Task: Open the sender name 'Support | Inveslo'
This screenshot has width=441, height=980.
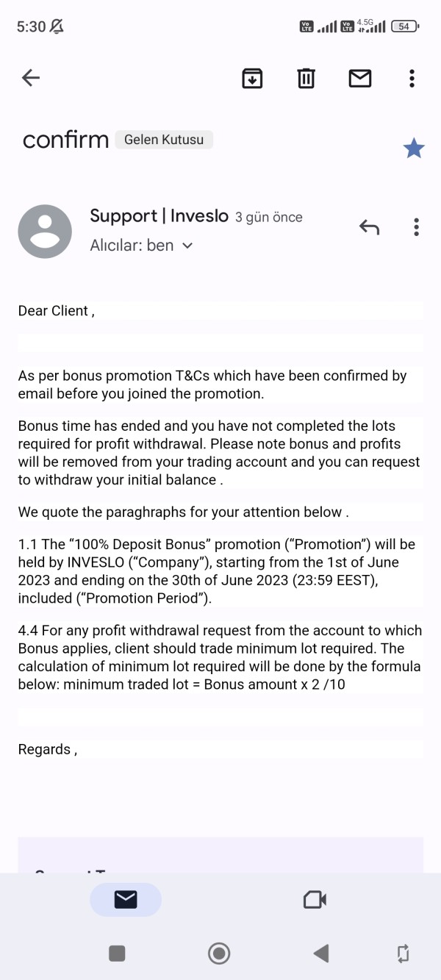Action: [x=159, y=216]
